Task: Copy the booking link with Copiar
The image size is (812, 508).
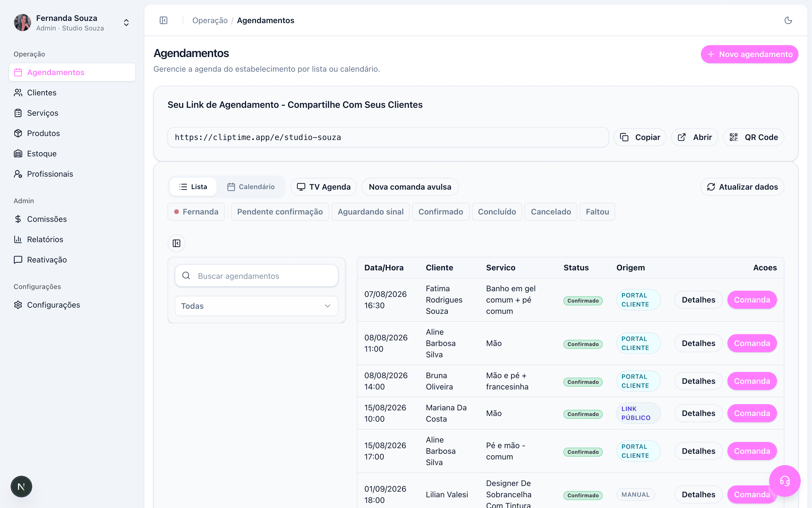Action: click(640, 137)
